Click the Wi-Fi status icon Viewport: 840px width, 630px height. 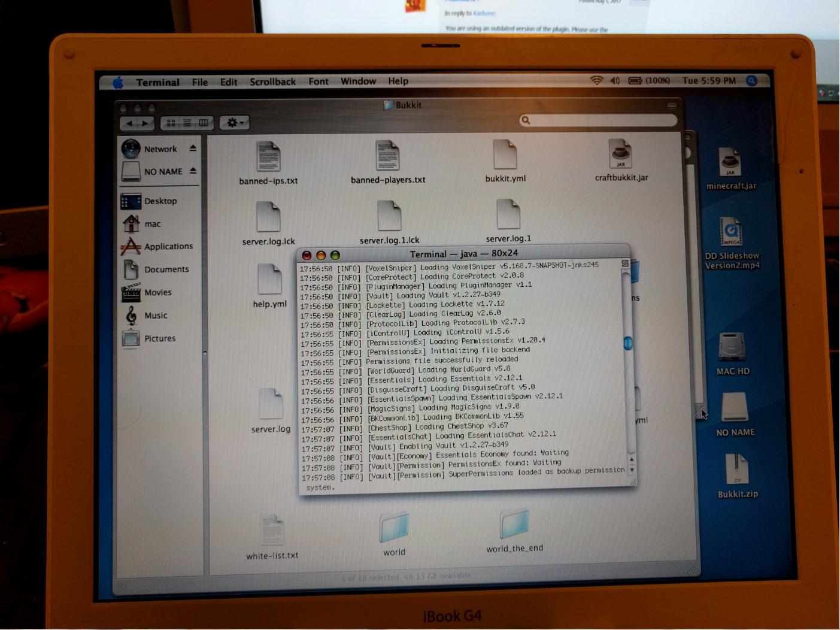point(596,80)
